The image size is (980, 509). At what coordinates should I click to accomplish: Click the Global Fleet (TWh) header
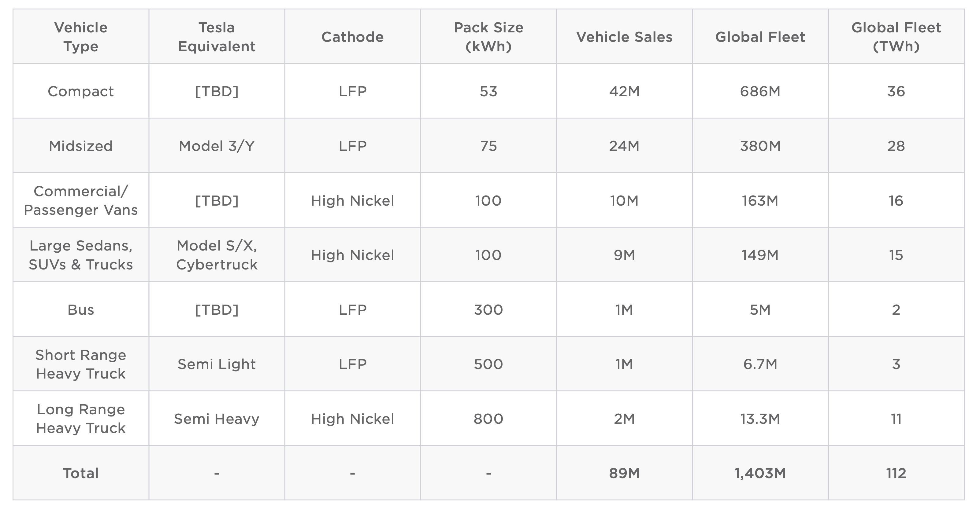tap(896, 37)
